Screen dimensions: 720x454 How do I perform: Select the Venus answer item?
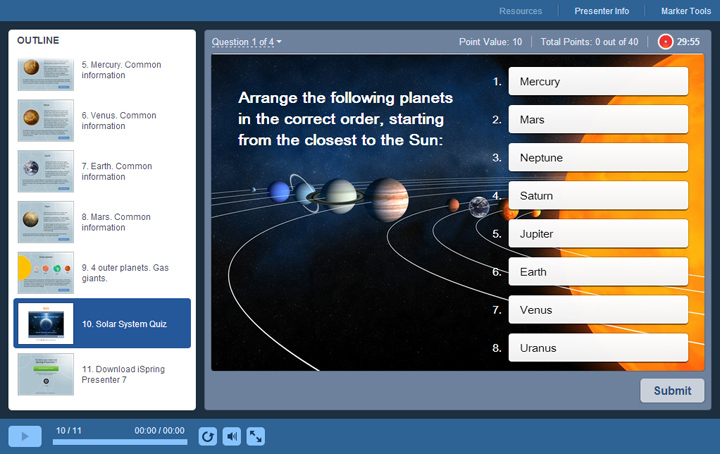click(598, 310)
